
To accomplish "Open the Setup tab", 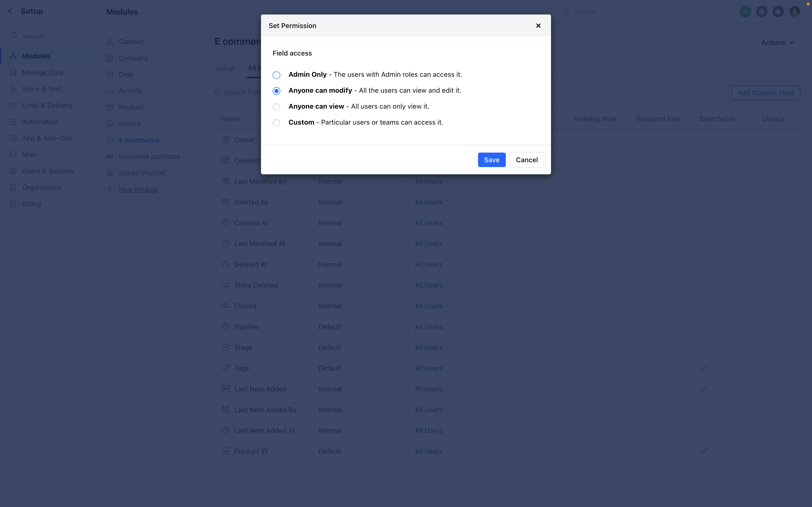I will [x=225, y=68].
